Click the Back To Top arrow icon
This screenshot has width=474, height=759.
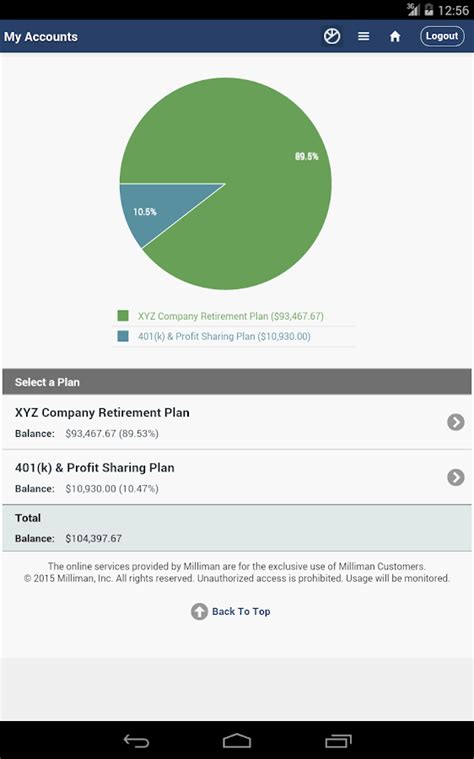[x=199, y=611]
